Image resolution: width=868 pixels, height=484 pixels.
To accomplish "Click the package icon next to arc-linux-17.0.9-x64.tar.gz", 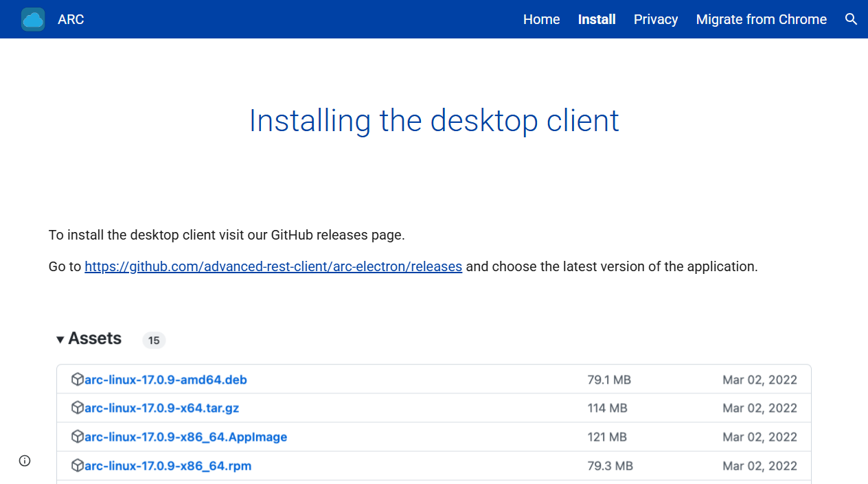I will click(x=76, y=408).
